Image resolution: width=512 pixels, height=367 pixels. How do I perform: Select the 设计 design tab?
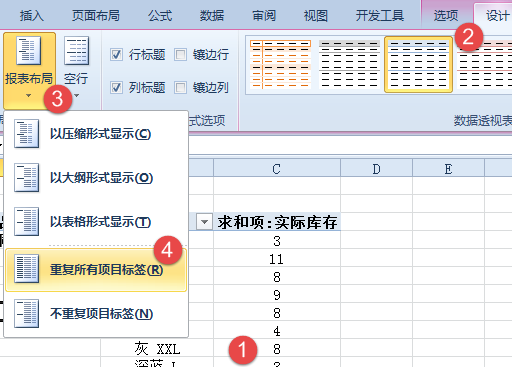pyautogui.click(x=497, y=16)
